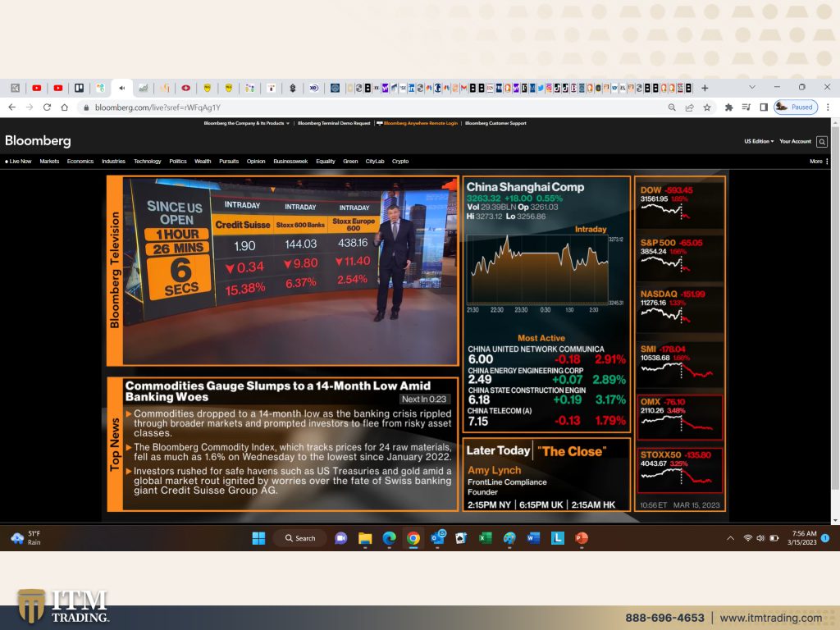The height and width of the screenshot is (630, 840).
Task: Launch Microsoft Edge from taskbar
Action: 390,538
